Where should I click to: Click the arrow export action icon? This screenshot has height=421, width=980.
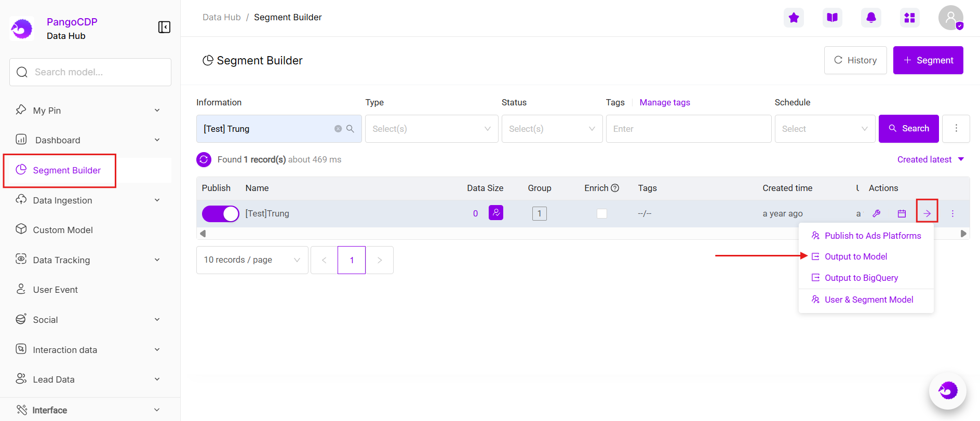pos(927,213)
